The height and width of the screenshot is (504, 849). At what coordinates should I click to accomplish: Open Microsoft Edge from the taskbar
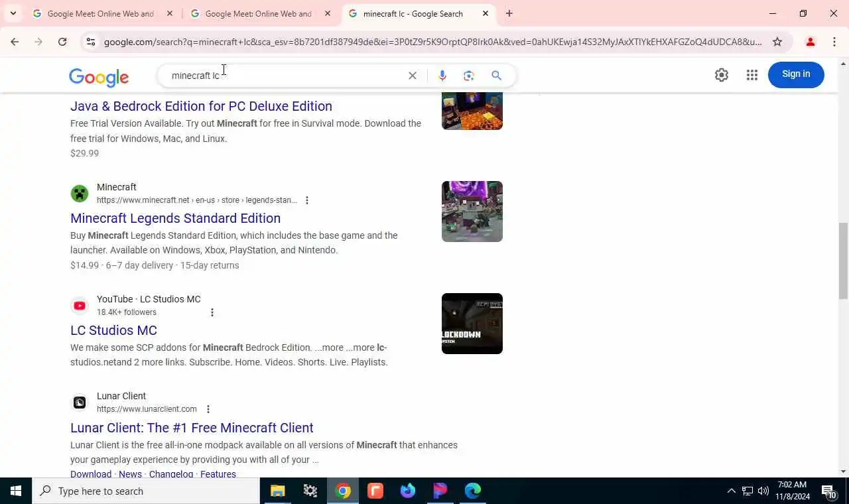coord(473,491)
